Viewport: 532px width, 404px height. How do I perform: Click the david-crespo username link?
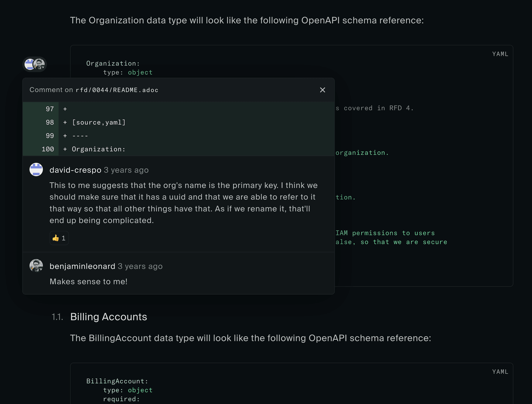tap(75, 170)
